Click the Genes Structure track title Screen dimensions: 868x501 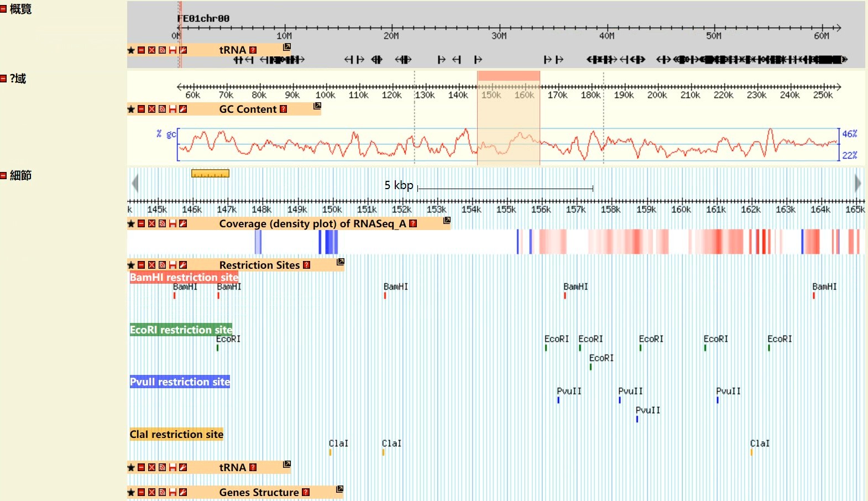point(259,493)
